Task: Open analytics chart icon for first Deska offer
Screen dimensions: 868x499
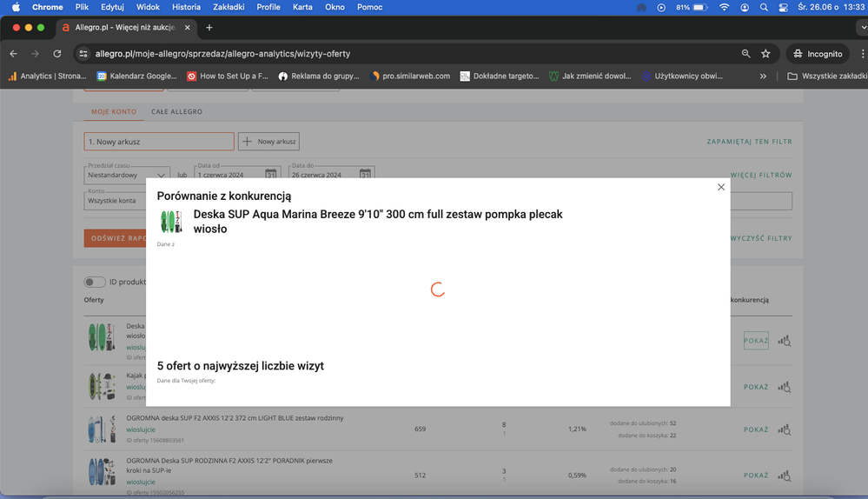Action: click(785, 341)
